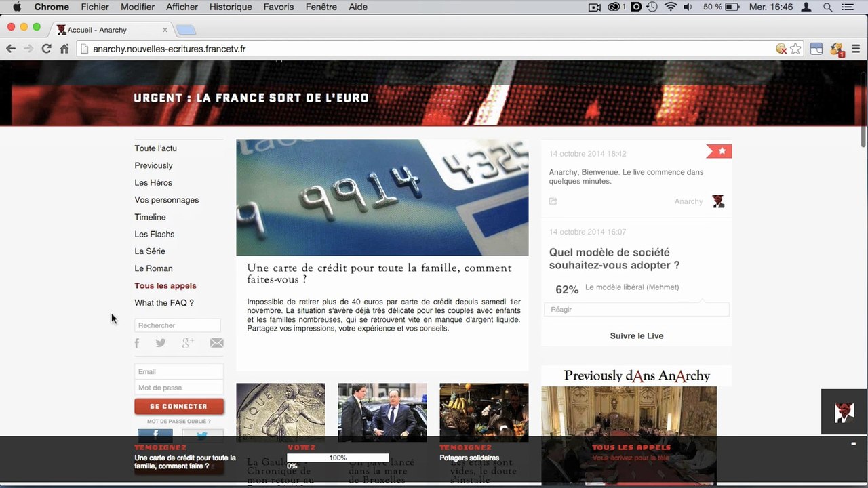Click the Mot de passe oublié ? link

[179, 422]
